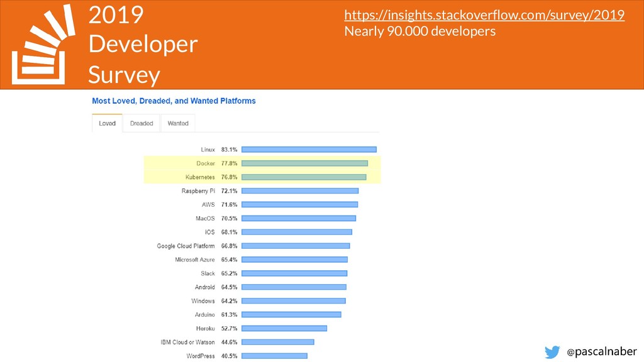Click the 'Arduino' label
Screen dimensions: 644x362
tap(205, 314)
